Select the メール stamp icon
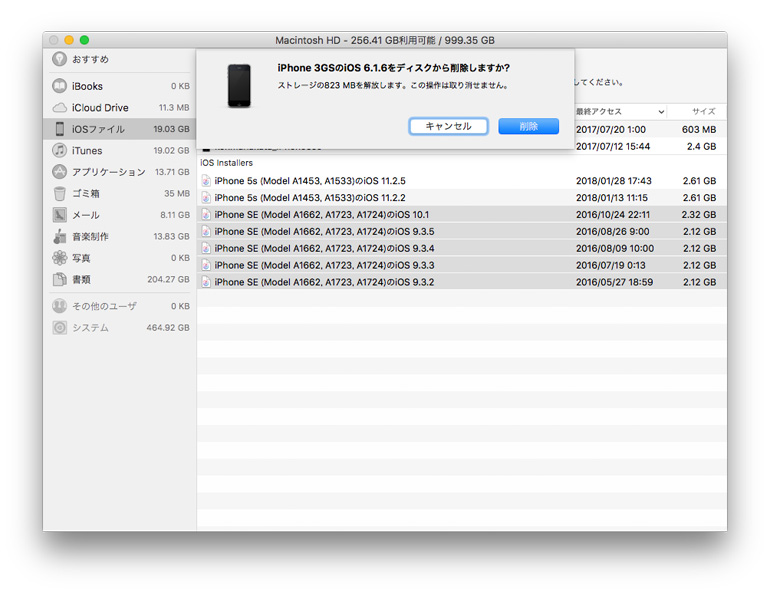The width and height of the screenshot is (770, 600). tap(60, 215)
